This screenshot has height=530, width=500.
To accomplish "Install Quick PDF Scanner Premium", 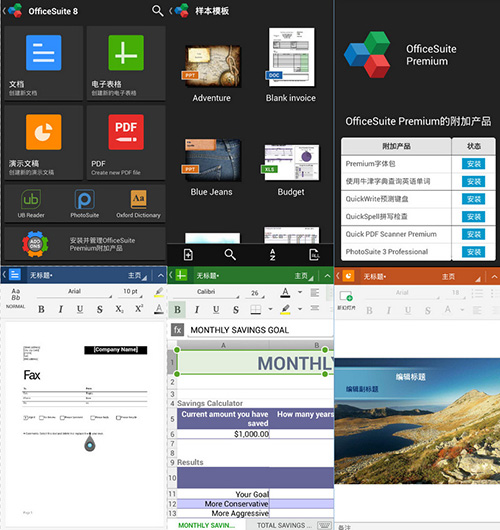I will pyautogui.click(x=473, y=234).
